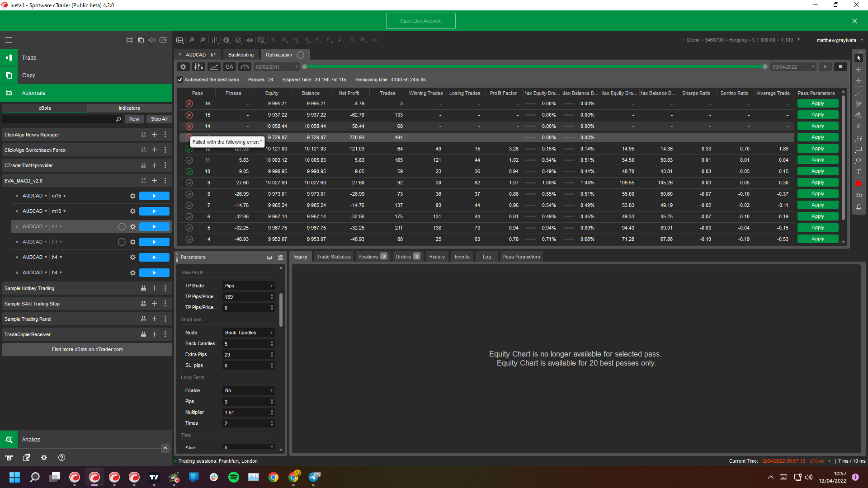Open the Copy section

pyautogui.click(x=86, y=75)
